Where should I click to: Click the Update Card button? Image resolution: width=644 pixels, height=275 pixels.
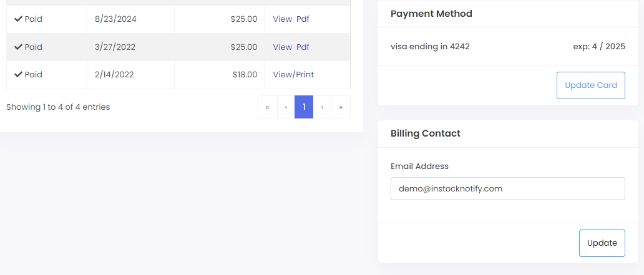(x=590, y=85)
